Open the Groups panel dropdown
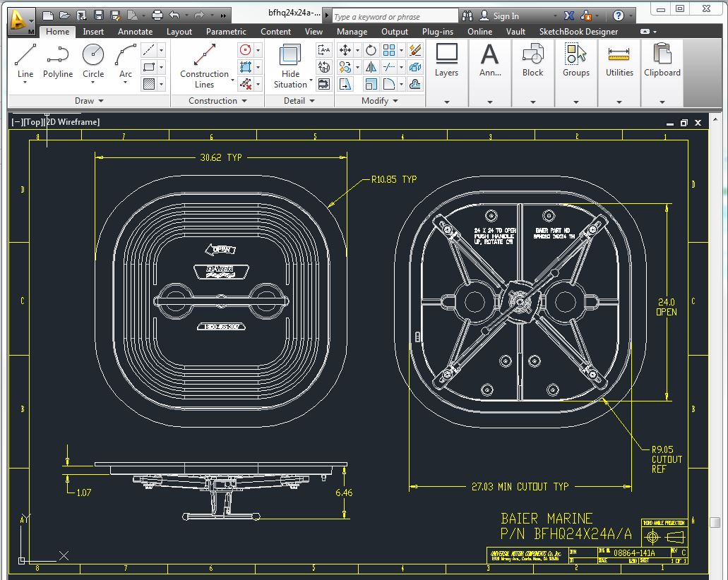 pos(575,102)
